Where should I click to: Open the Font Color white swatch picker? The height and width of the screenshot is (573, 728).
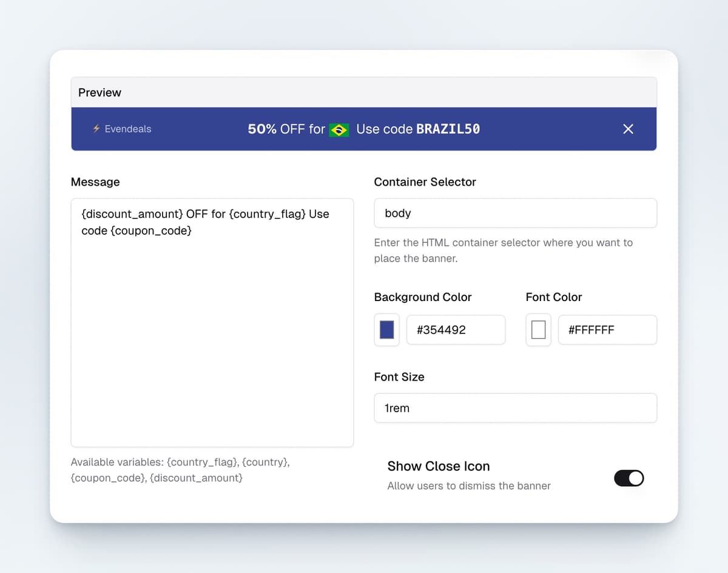coord(538,330)
